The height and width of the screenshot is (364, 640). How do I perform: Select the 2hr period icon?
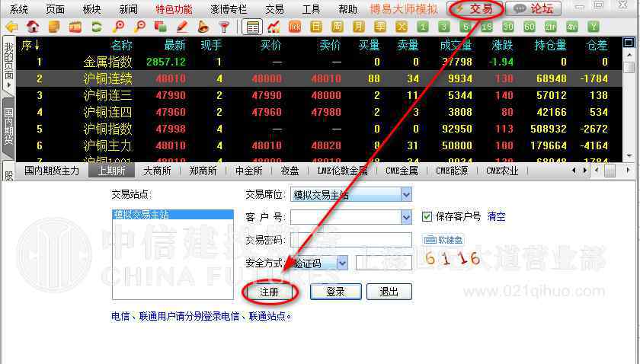(551, 27)
